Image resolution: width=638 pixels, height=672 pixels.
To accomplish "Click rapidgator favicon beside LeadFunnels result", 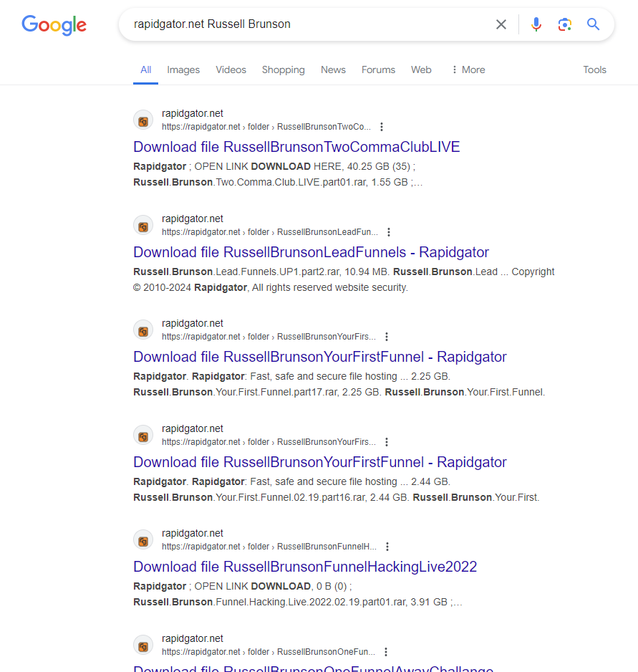I will coord(143,226).
